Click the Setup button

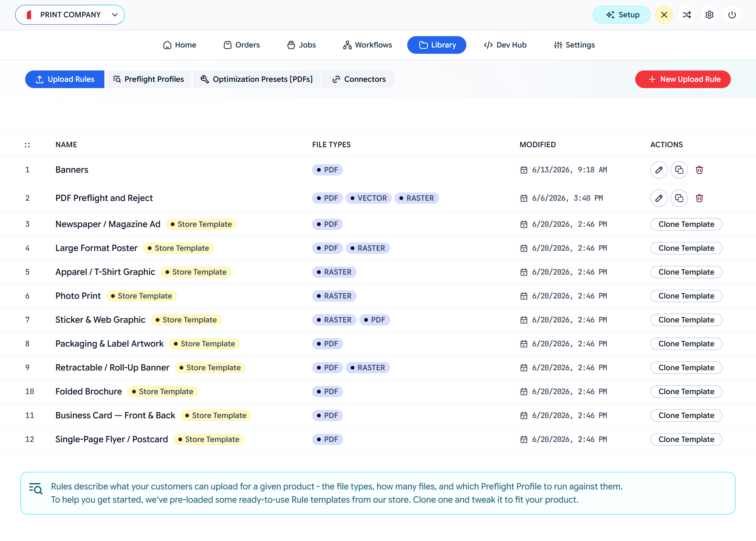621,15
